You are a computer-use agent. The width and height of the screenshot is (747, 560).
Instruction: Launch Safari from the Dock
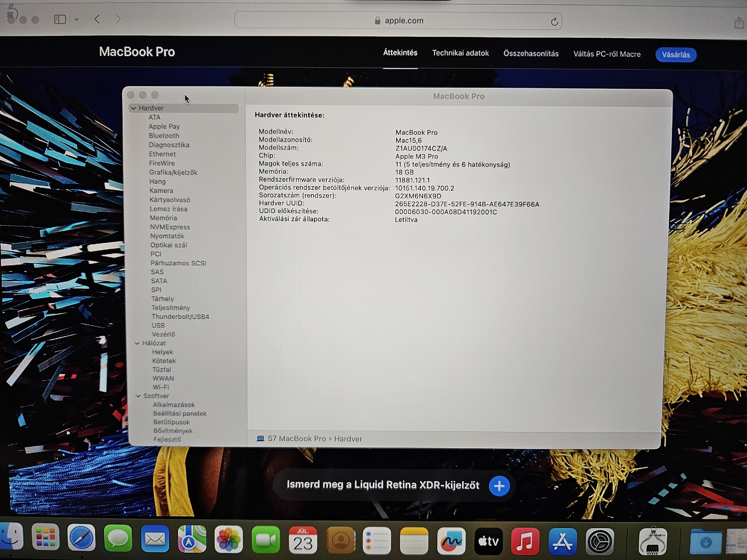81,538
